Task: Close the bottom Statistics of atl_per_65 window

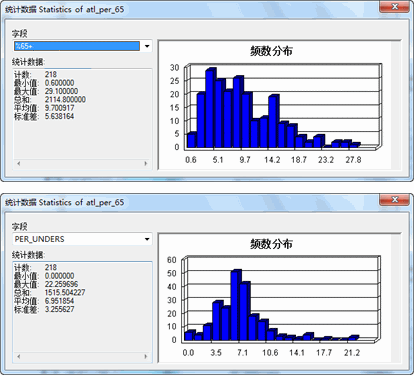Action: [394, 200]
